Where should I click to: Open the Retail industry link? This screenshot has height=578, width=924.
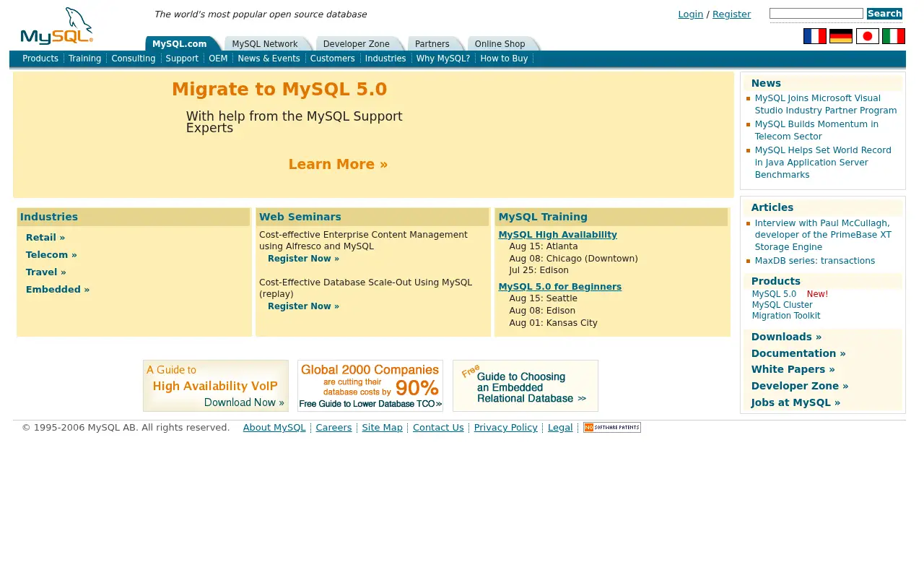click(x=45, y=238)
